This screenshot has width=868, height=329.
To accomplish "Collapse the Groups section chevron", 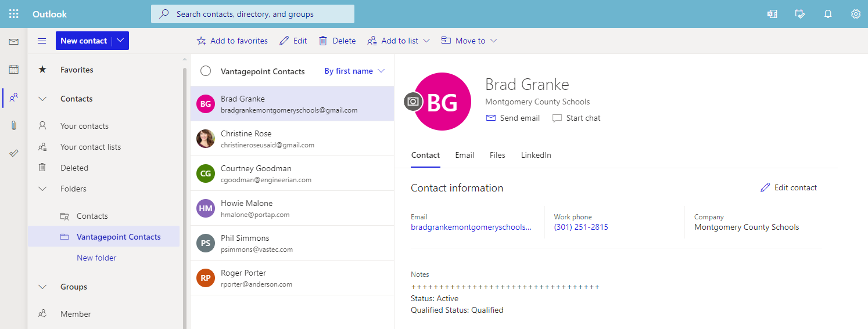I will (x=42, y=287).
